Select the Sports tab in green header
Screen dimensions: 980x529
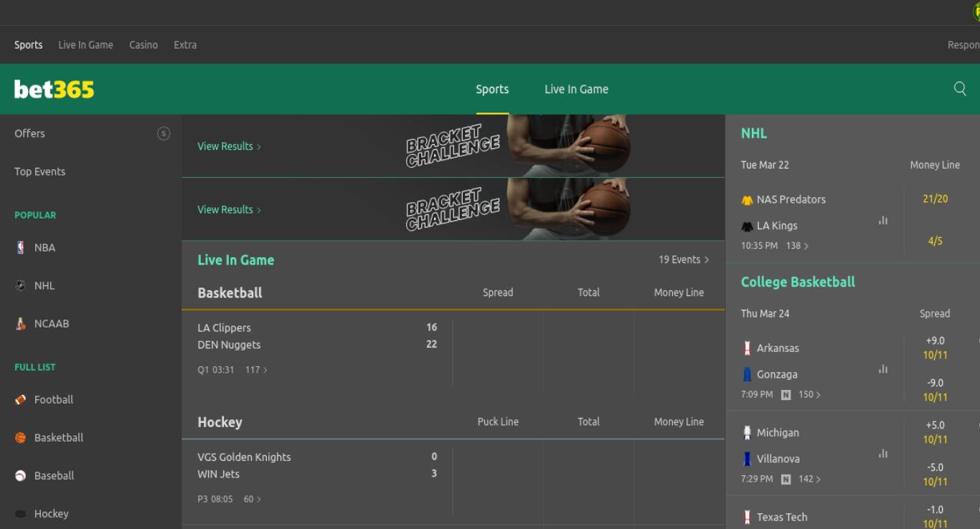(x=492, y=89)
